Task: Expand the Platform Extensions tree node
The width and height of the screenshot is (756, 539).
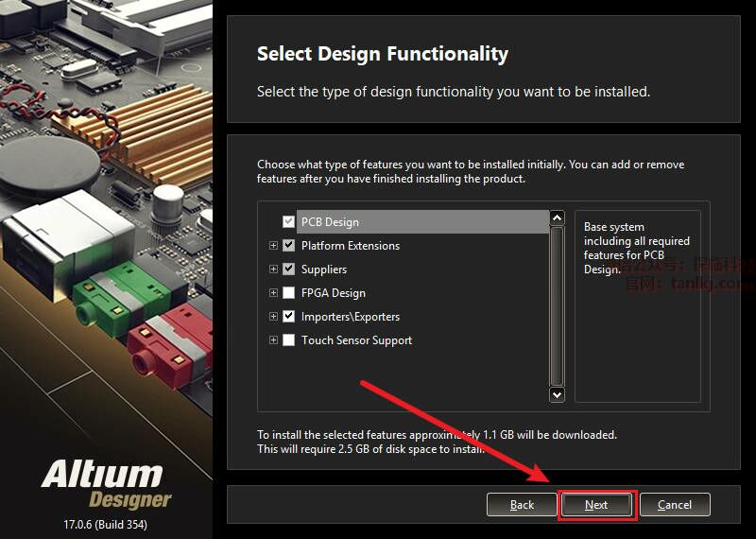Action: tap(273, 246)
